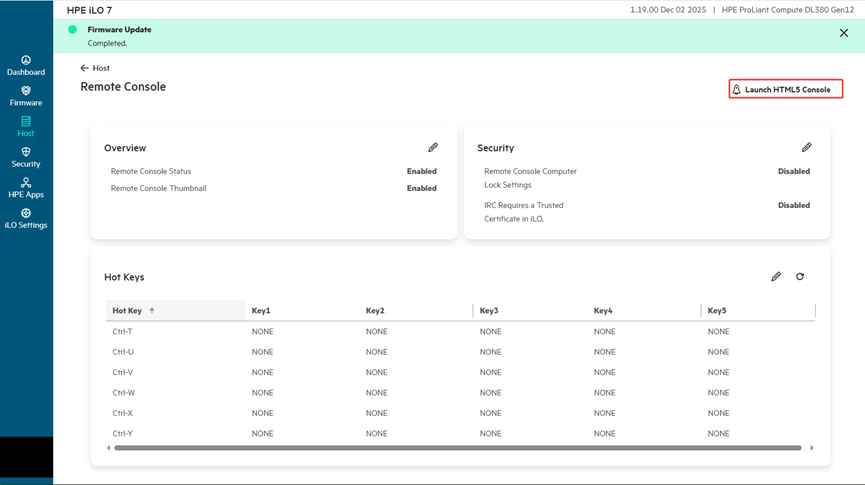Select the Host sidebar icon

tap(26, 122)
